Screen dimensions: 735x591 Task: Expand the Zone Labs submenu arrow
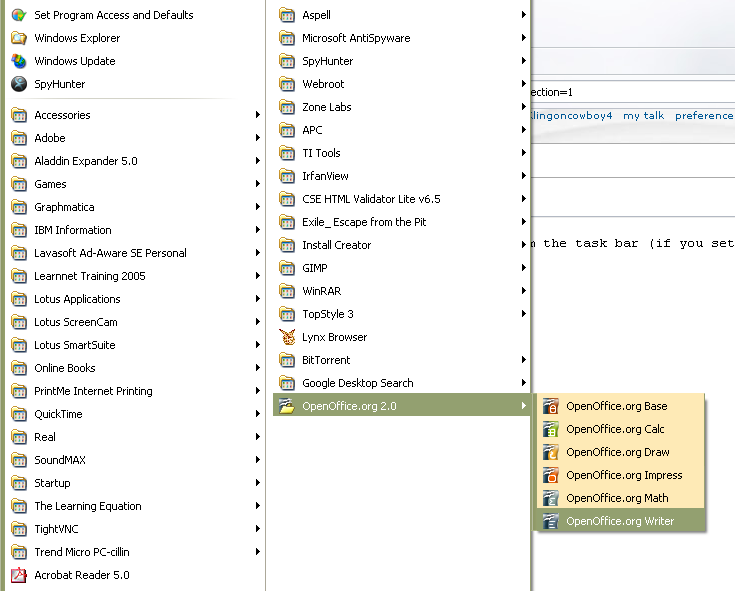pyautogui.click(x=524, y=107)
